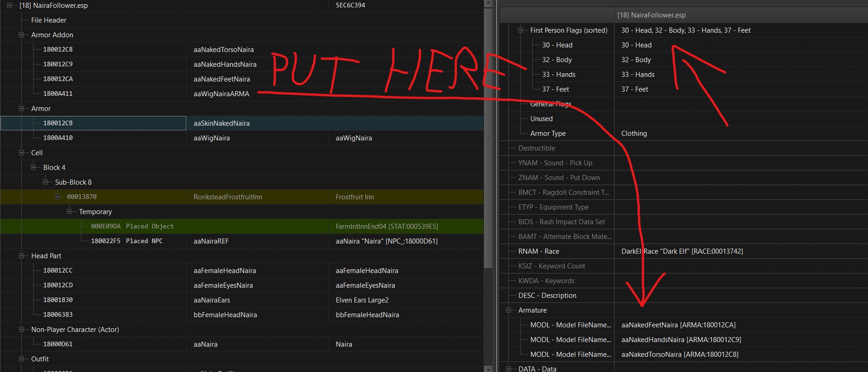The width and height of the screenshot is (868, 372).
Task: Click the aaNakedHandsNaira [ARMA:180012C9] armature value
Action: pyautogui.click(x=681, y=340)
